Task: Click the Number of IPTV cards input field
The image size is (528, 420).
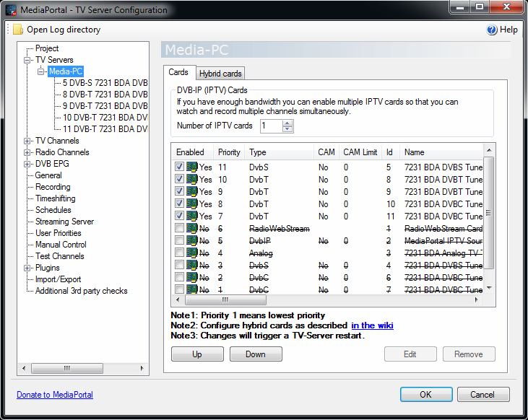Action: click(x=271, y=126)
